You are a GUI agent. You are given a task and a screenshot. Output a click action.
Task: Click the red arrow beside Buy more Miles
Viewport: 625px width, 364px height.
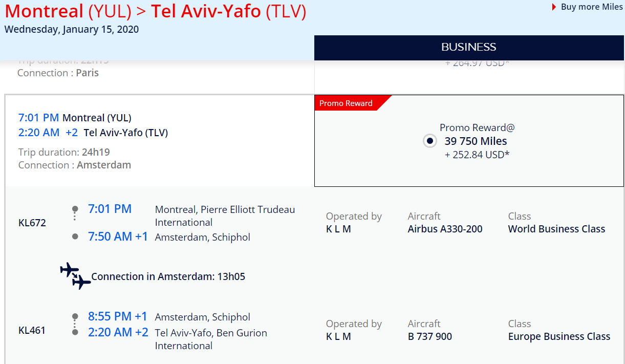(554, 7)
